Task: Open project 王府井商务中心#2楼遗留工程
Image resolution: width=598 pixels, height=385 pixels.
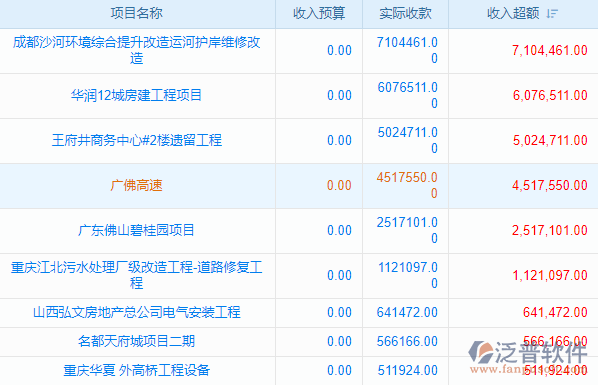Action: click(x=137, y=140)
